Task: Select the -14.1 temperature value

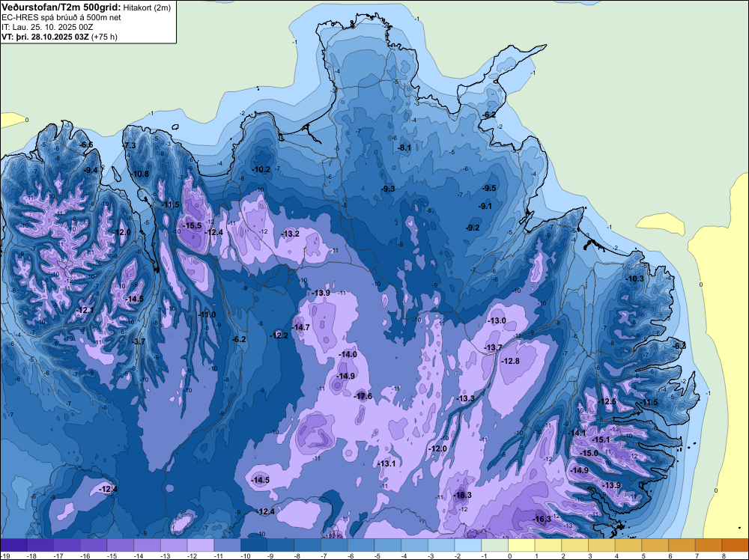Action: pyautogui.click(x=577, y=433)
